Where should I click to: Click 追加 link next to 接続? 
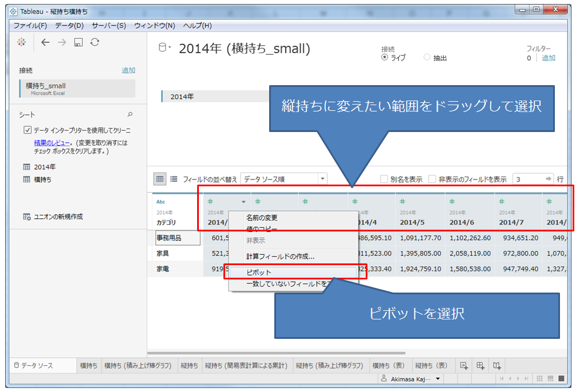pos(129,70)
